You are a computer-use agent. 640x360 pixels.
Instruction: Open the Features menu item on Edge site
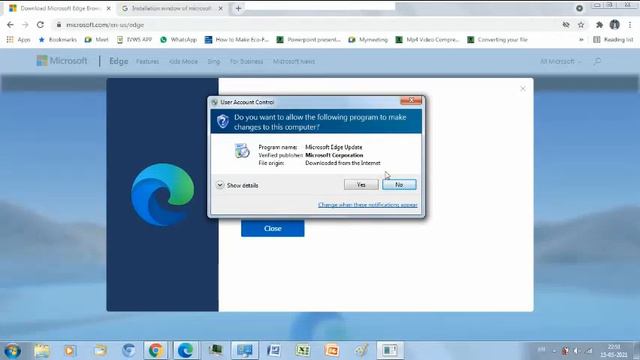(147, 62)
